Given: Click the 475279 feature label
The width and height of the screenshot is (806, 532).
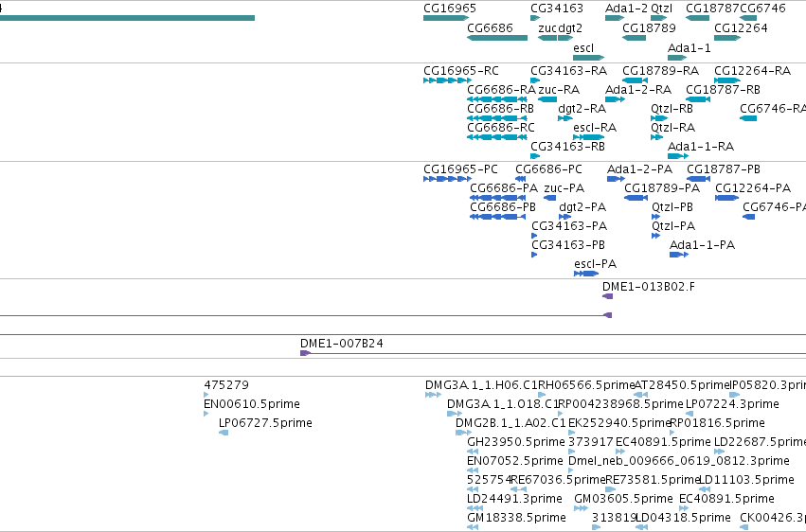Looking at the screenshot, I should coord(226,384).
